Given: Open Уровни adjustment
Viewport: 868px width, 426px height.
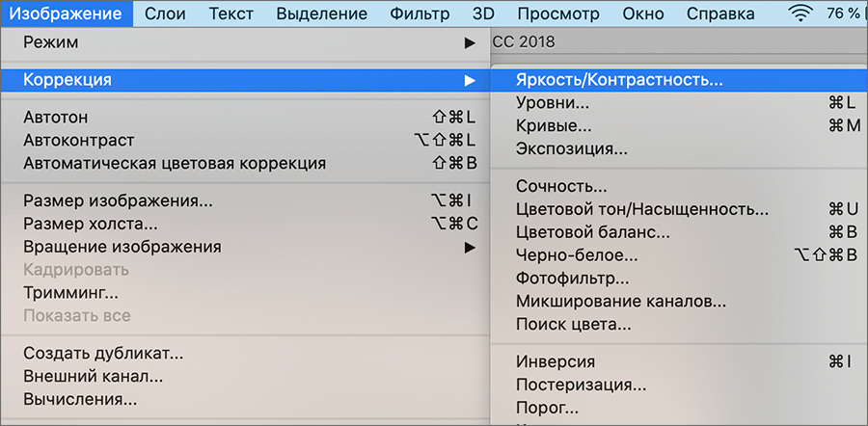Looking at the screenshot, I should pos(679,103).
